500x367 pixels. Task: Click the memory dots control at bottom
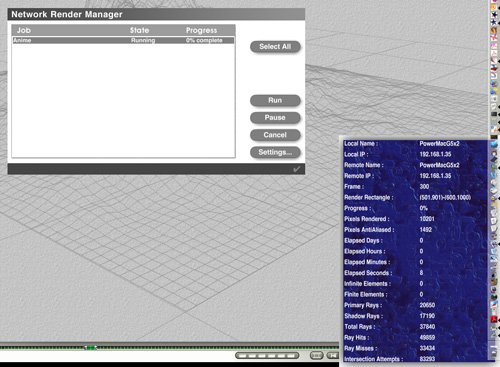coord(267,356)
